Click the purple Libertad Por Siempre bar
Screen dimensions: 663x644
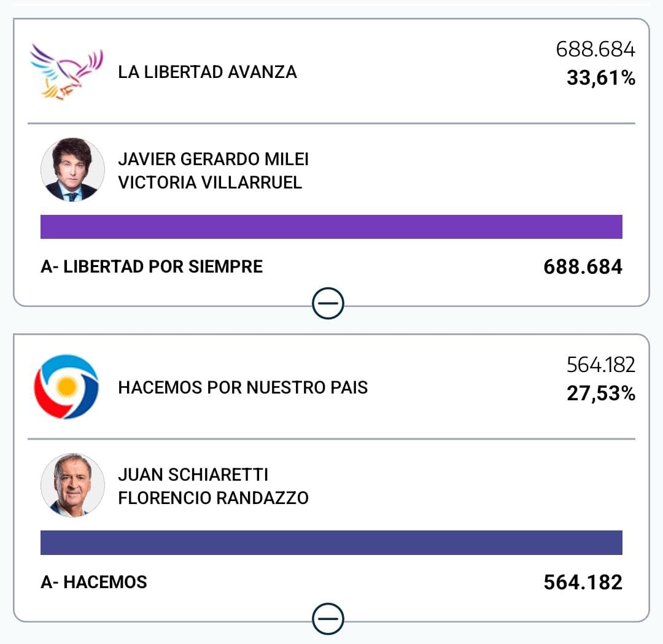click(331, 227)
